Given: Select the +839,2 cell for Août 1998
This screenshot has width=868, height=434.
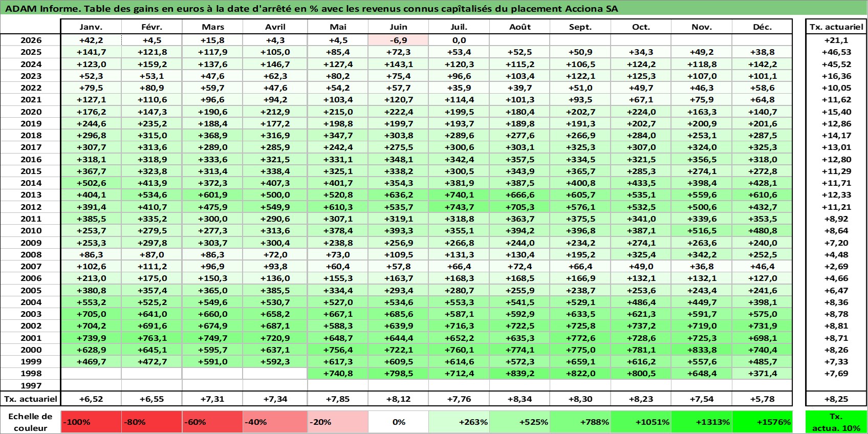Looking at the screenshot, I should pyautogui.click(x=519, y=373).
